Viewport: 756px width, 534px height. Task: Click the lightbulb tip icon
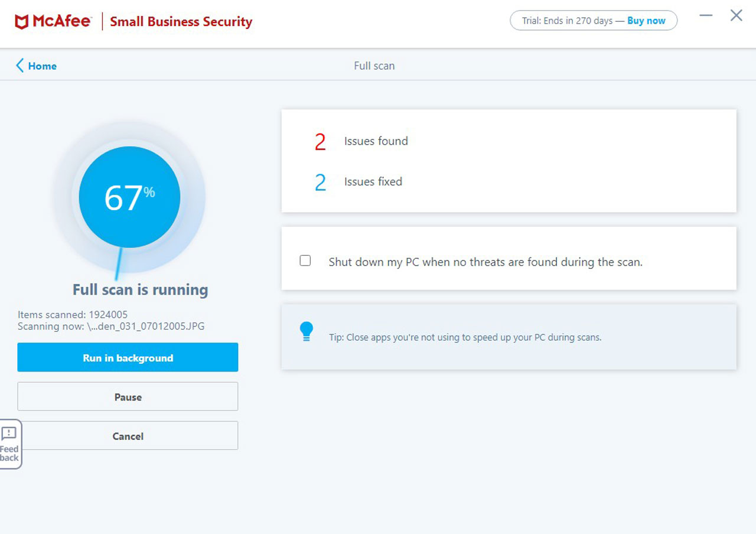pos(307,331)
